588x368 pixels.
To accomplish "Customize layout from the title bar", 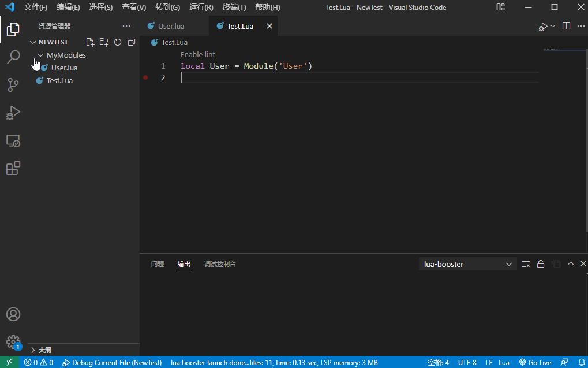I will coord(501,7).
